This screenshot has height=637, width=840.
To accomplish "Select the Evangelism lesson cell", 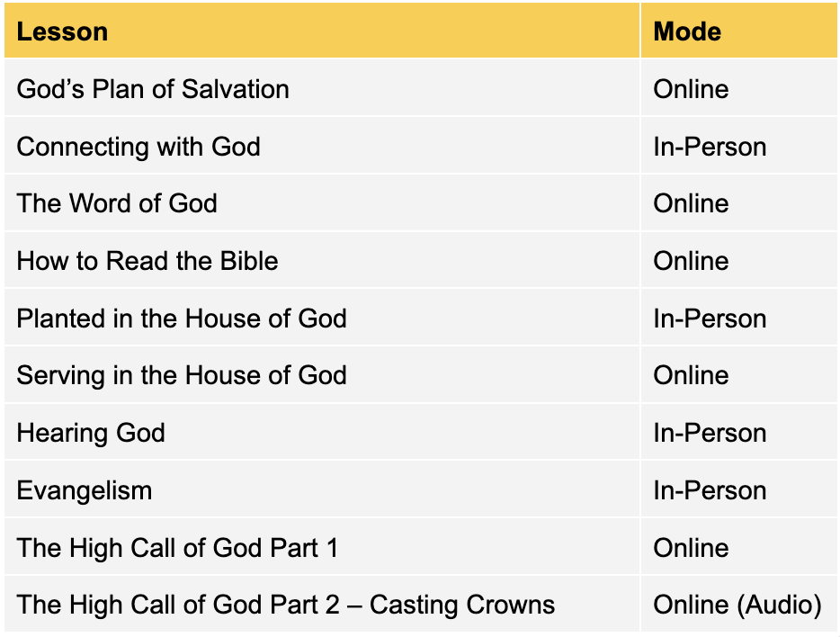I will click(85, 490).
